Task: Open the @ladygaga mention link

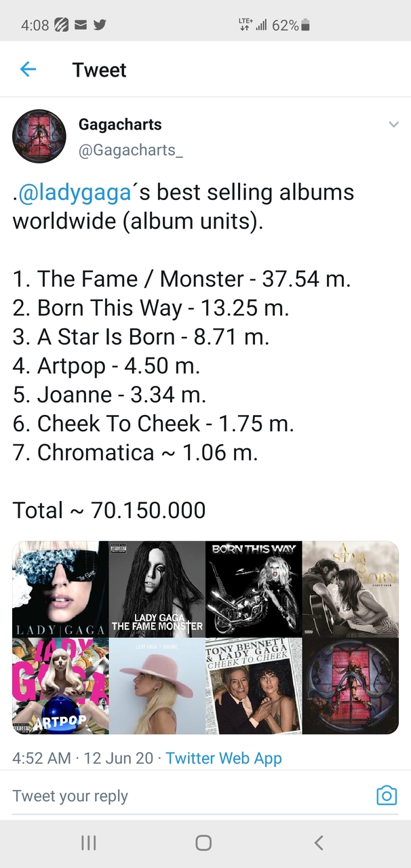Action: tap(74, 193)
